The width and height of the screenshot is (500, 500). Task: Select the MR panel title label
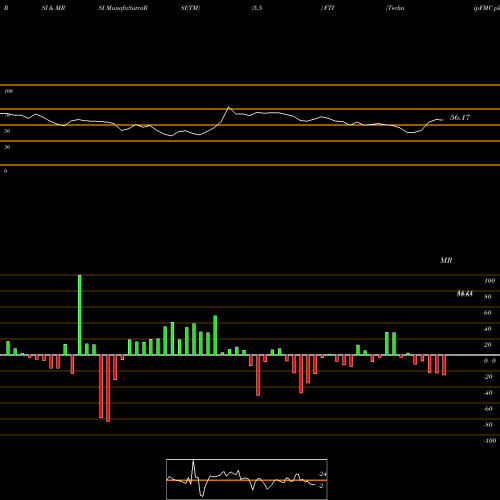pos(446,260)
